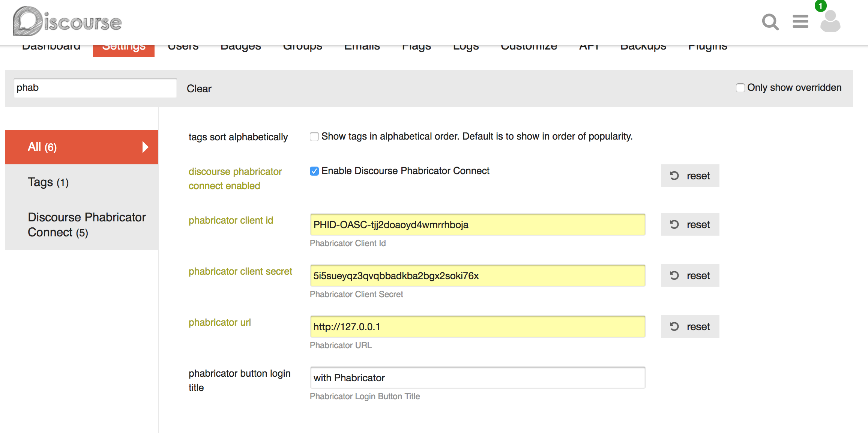Uncheck Enable Discourse Phabricator Connect
868x433 pixels.
[314, 171]
